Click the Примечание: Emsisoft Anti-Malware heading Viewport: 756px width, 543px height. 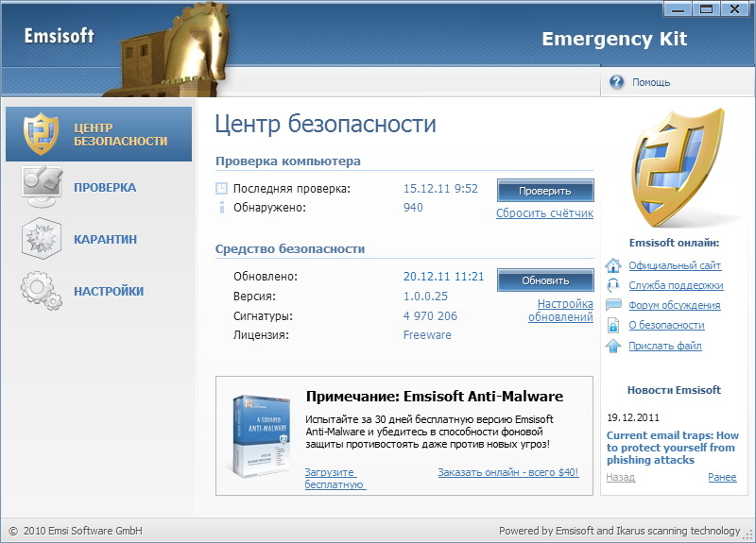[435, 397]
